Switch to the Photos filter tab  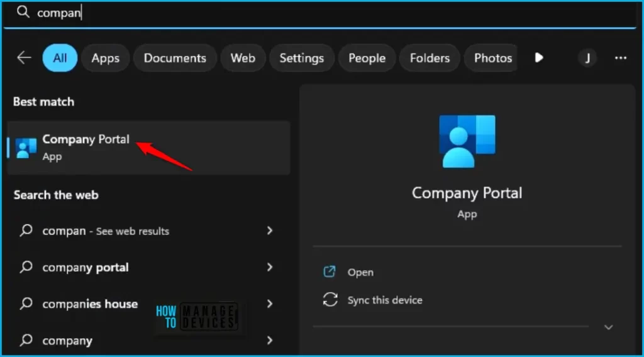pyautogui.click(x=491, y=58)
